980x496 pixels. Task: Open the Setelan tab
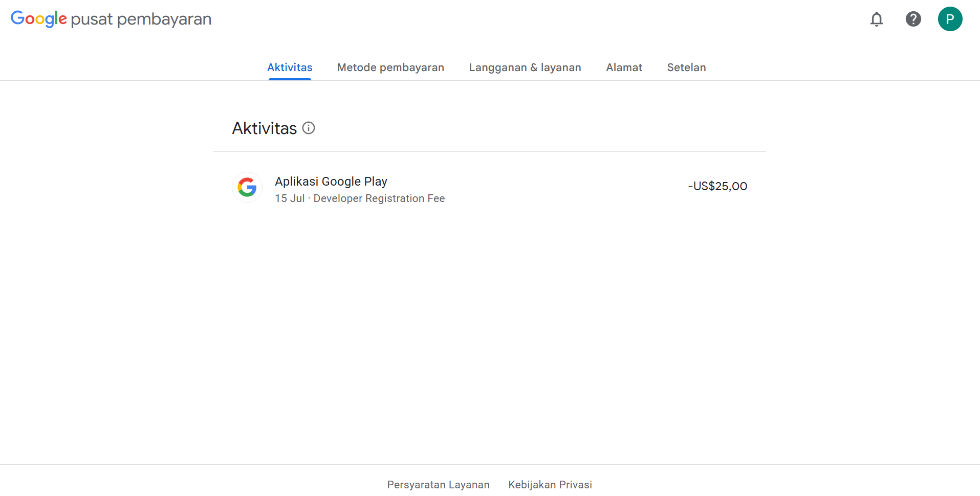click(686, 67)
